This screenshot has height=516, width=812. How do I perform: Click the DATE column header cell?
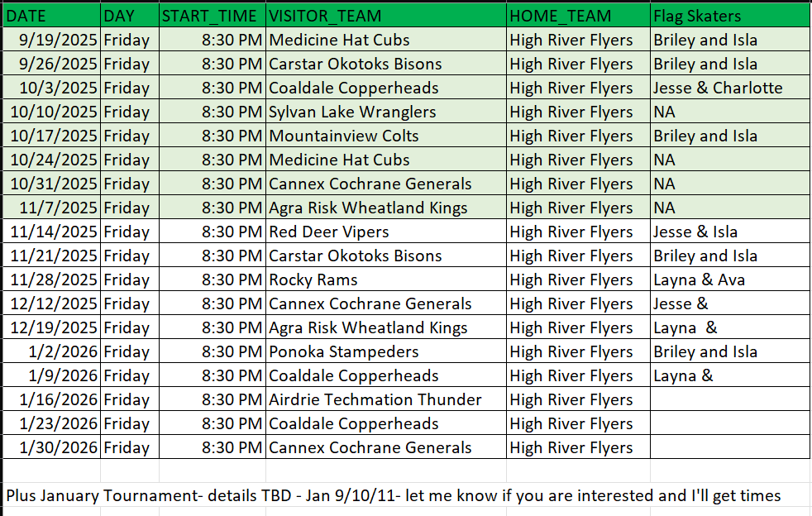coord(51,16)
